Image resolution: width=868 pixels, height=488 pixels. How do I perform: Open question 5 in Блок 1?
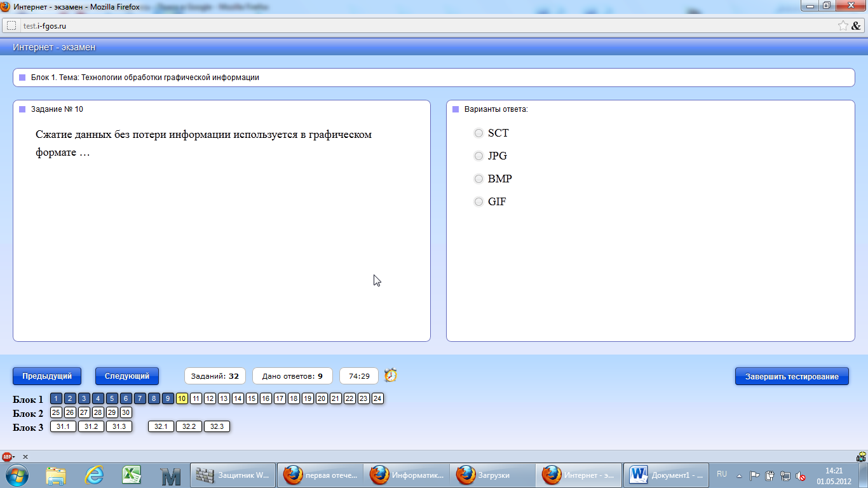click(x=112, y=399)
